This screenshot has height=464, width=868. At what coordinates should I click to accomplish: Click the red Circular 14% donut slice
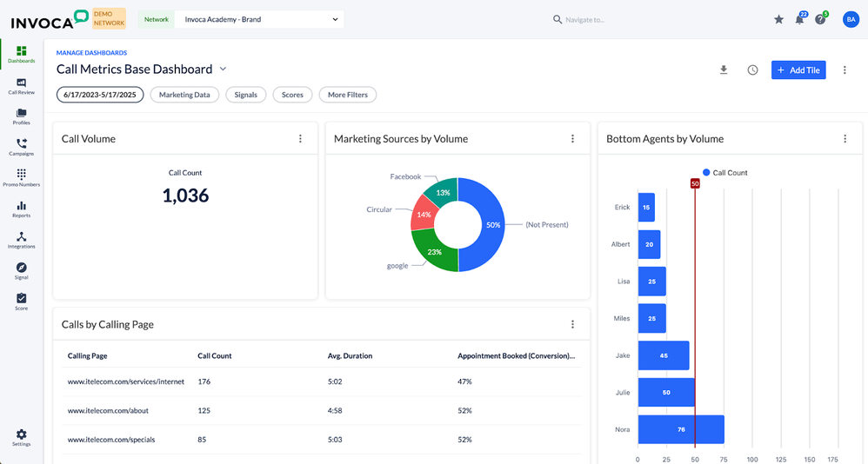coord(423,214)
